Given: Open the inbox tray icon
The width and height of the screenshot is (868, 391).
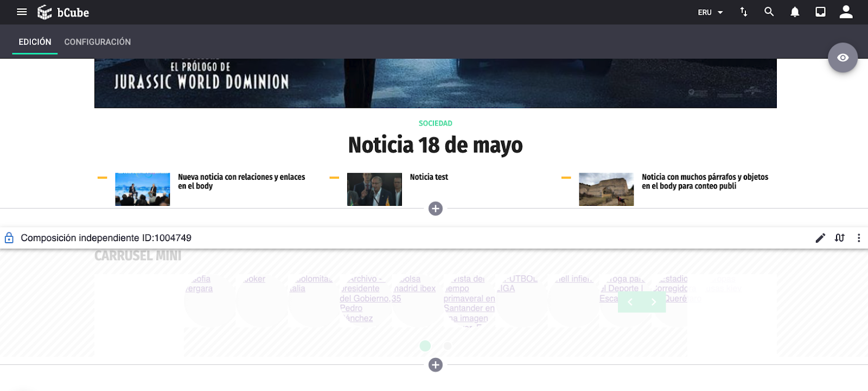Looking at the screenshot, I should click(820, 12).
